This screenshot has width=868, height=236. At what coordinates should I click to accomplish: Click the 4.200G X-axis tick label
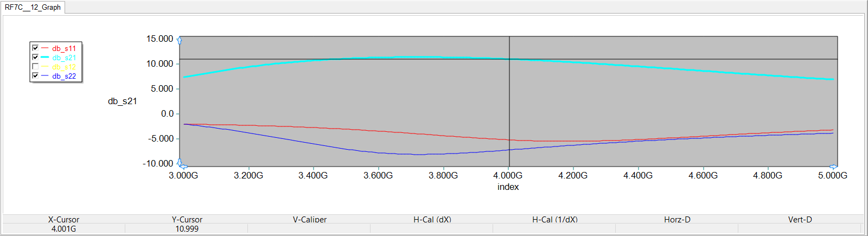click(573, 175)
